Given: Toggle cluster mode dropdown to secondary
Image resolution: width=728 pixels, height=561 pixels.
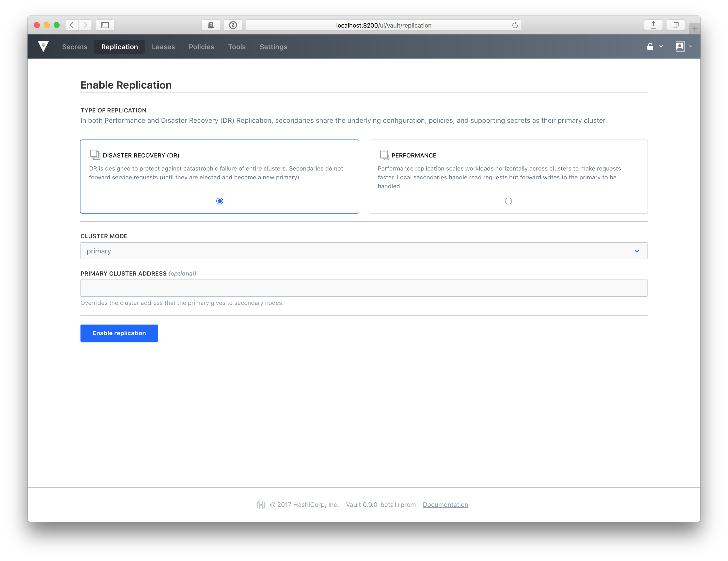Looking at the screenshot, I should (364, 250).
